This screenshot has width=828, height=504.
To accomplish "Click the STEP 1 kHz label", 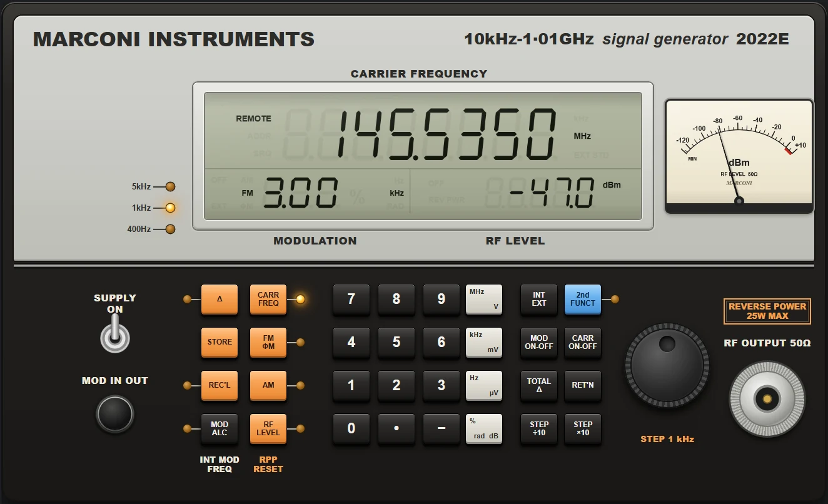I will pos(667,439).
